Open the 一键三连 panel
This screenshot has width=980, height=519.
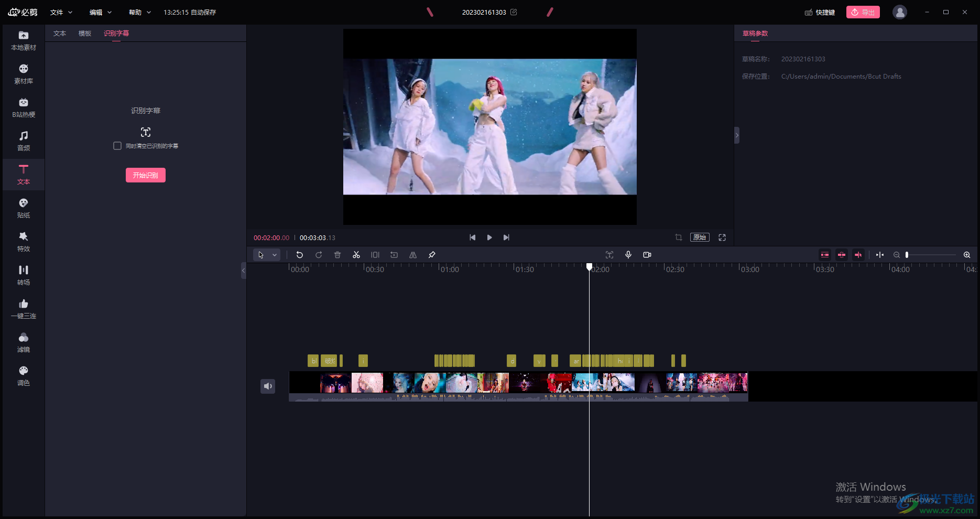click(x=24, y=309)
